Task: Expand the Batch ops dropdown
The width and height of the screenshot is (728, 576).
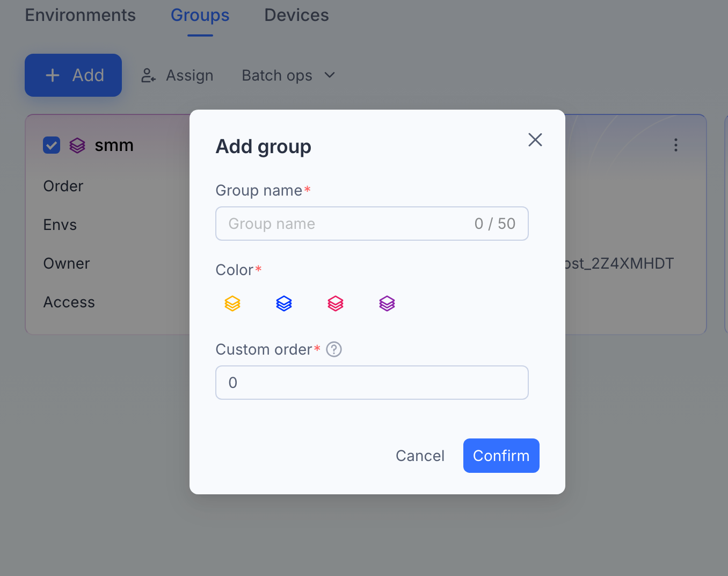Action: tap(288, 75)
